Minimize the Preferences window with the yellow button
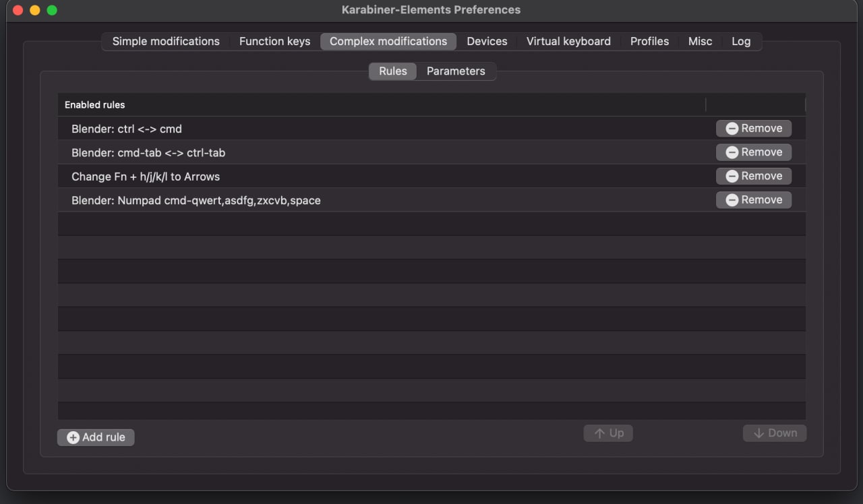This screenshot has width=863, height=504. tap(35, 10)
